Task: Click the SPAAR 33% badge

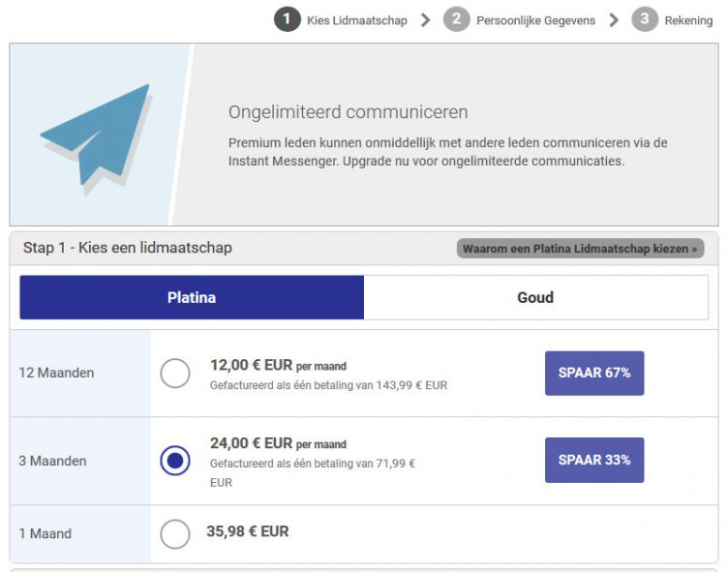Action: 594,460
